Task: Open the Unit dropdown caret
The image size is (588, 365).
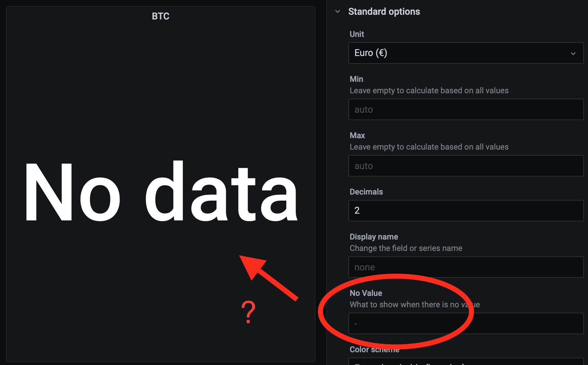Action: (x=573, y=53)
